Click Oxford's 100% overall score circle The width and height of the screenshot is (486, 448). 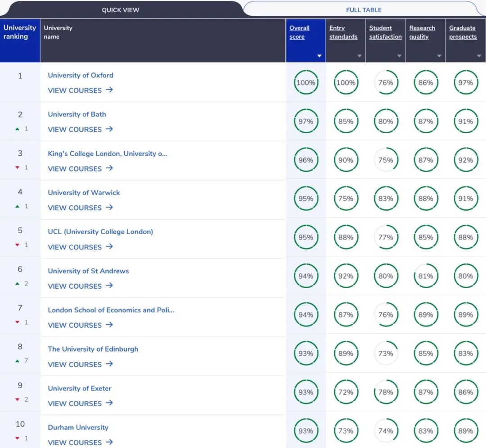click(306, 82)
